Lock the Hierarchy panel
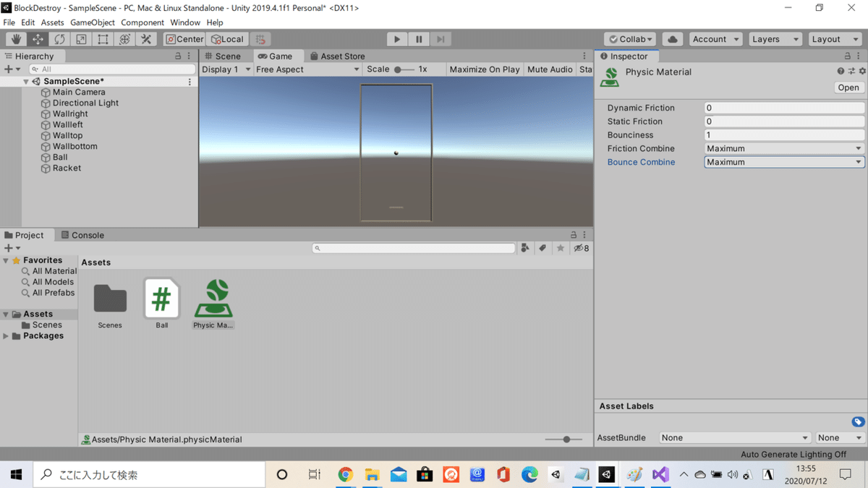 178,56
